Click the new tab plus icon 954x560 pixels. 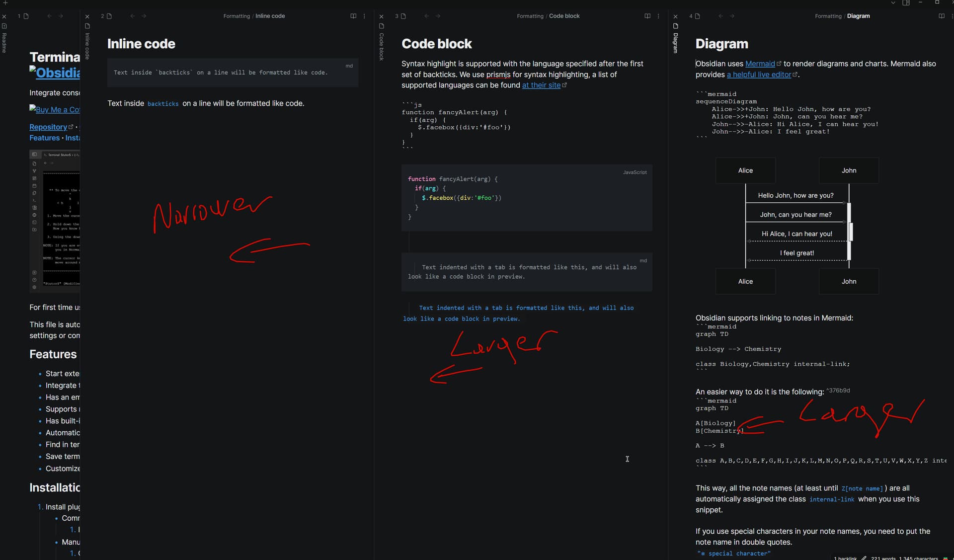5,2
